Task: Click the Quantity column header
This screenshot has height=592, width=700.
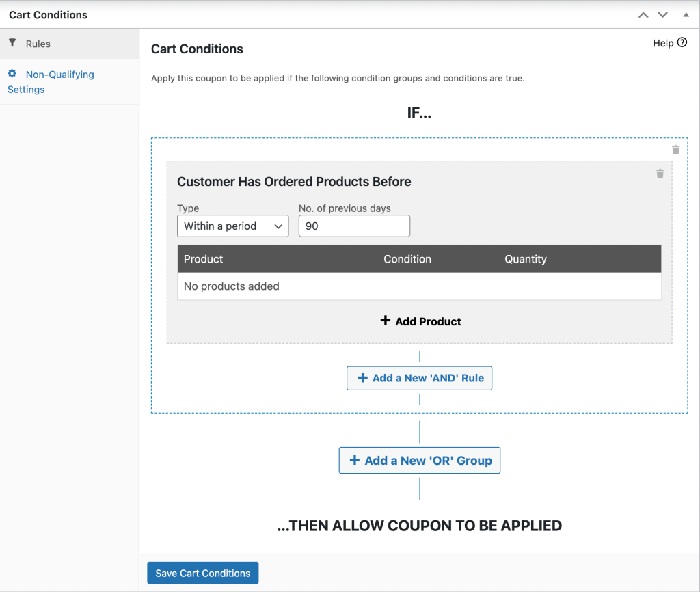Action: click(526, 259)
